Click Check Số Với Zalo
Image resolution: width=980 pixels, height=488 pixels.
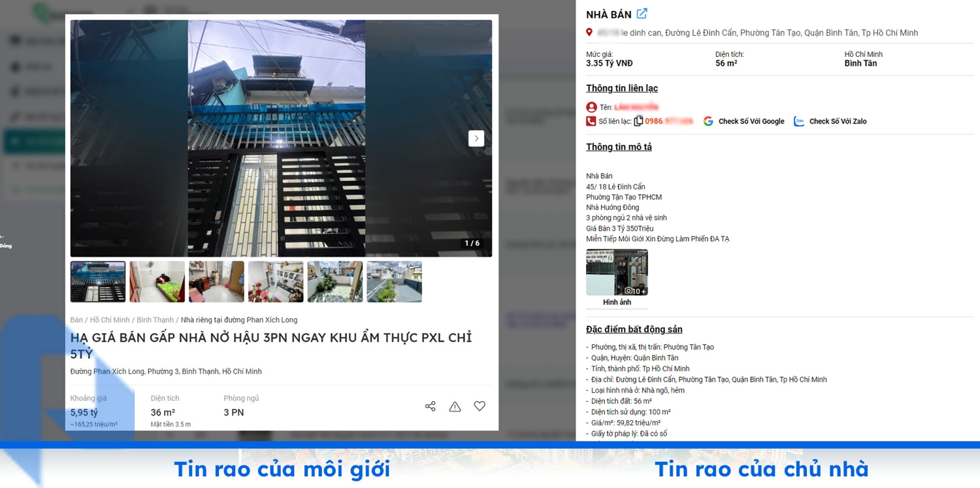pyautogui.click(x=830, y=121)
